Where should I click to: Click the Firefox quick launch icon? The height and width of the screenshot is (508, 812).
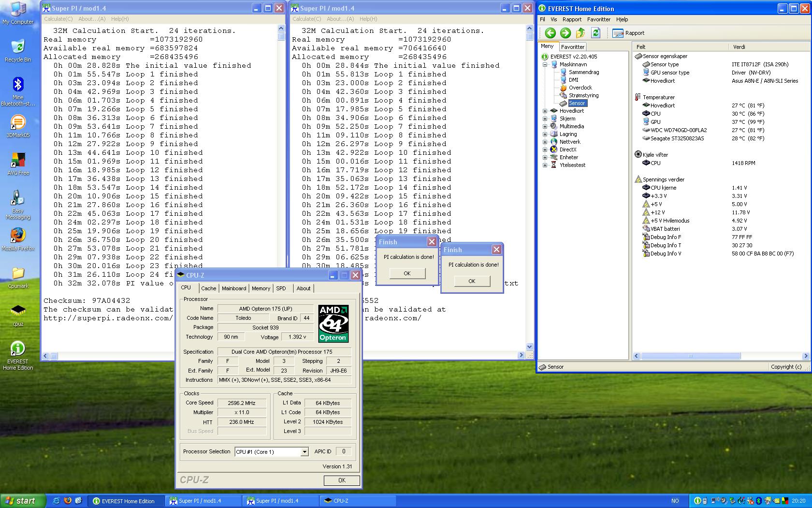point(67,501)
